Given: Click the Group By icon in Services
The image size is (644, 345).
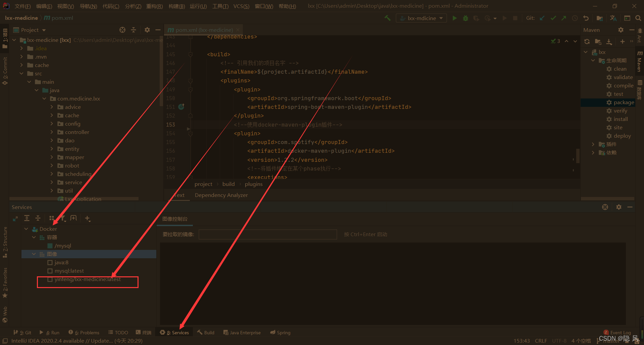Looking at the screenshot, I should 52,218.
